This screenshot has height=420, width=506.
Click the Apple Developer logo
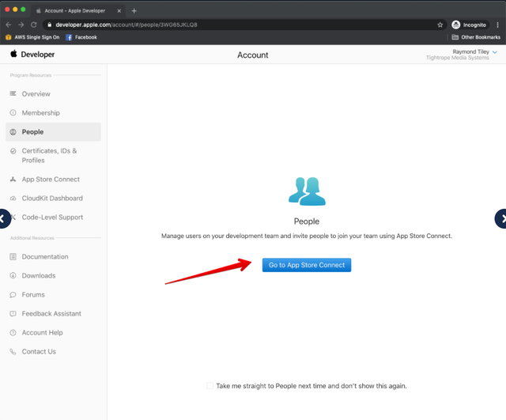click(13, 54)
